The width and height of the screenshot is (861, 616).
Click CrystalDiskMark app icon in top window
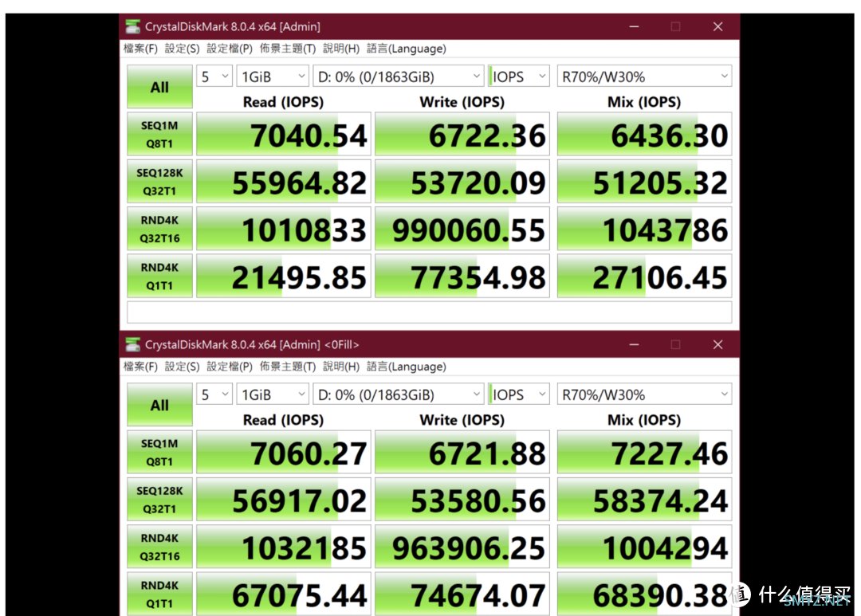132,26
